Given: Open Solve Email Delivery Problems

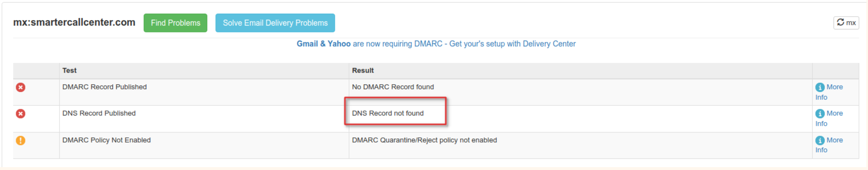Looking at the screenshot, I should pyautogui.click(x=275, y=23).
